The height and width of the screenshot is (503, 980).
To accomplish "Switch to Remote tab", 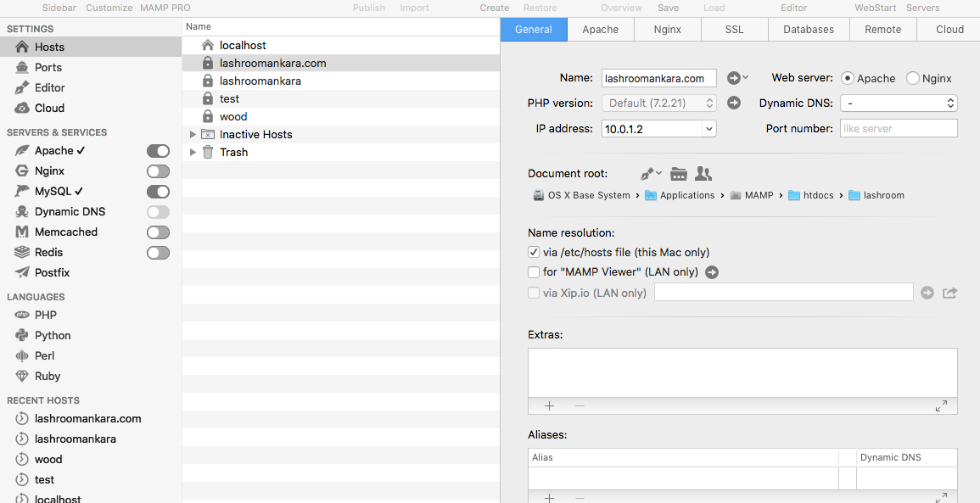I will click(x=883, y=30).
